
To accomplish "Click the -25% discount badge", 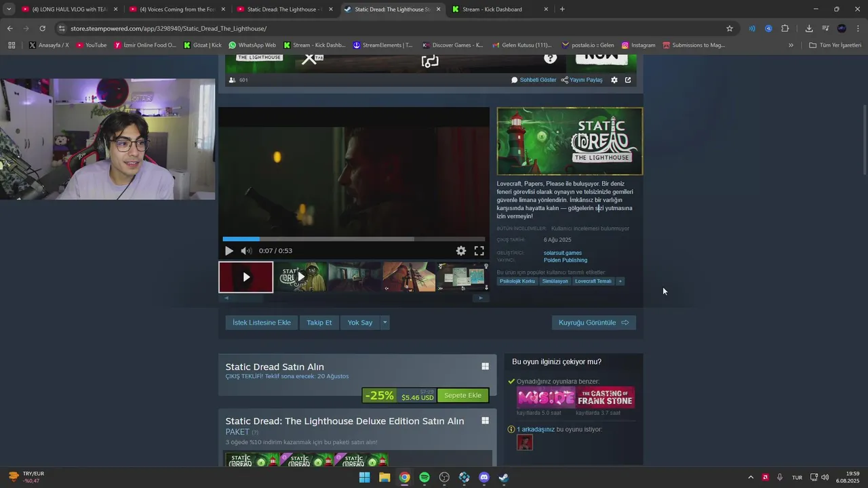I will 380,395.
